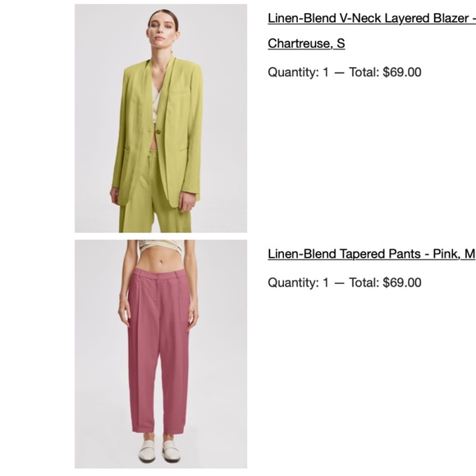
Task: Click the pink tapered pants product image
Action: 161,354
